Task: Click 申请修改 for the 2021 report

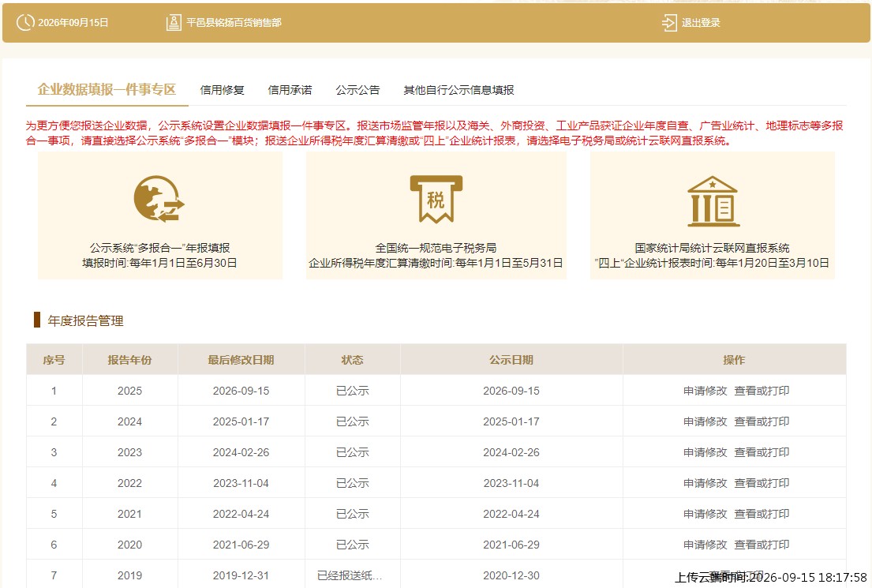Action: (x=705, y=514)
